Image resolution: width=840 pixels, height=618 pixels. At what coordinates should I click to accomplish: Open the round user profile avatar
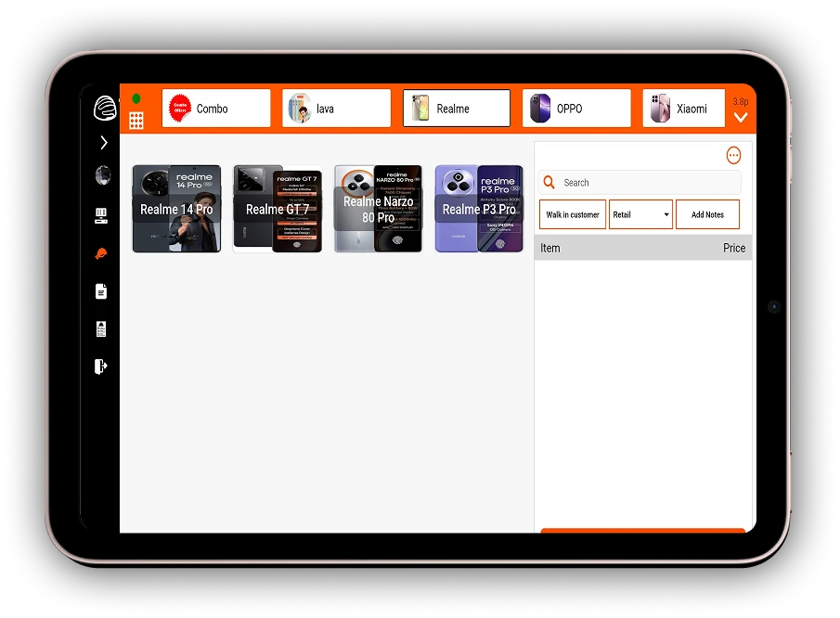(x=103, y=175)
